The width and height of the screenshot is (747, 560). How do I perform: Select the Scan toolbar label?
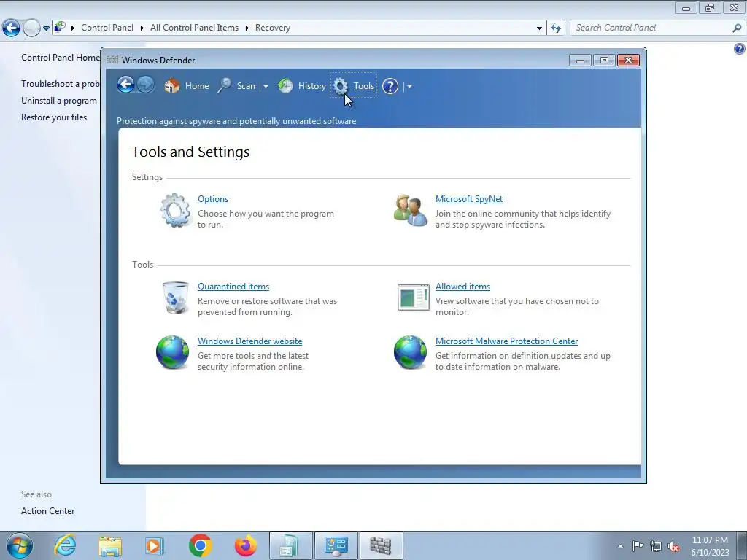(x=246, y=86)
